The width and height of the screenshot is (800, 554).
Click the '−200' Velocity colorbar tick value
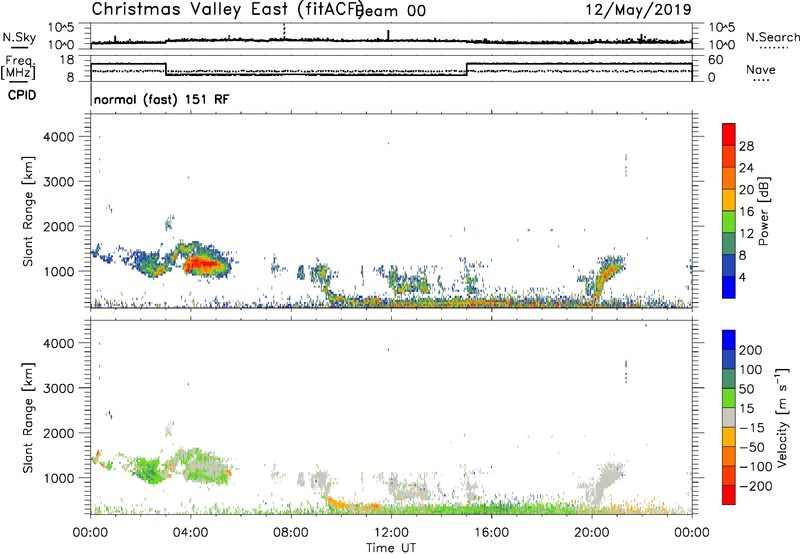756,486
